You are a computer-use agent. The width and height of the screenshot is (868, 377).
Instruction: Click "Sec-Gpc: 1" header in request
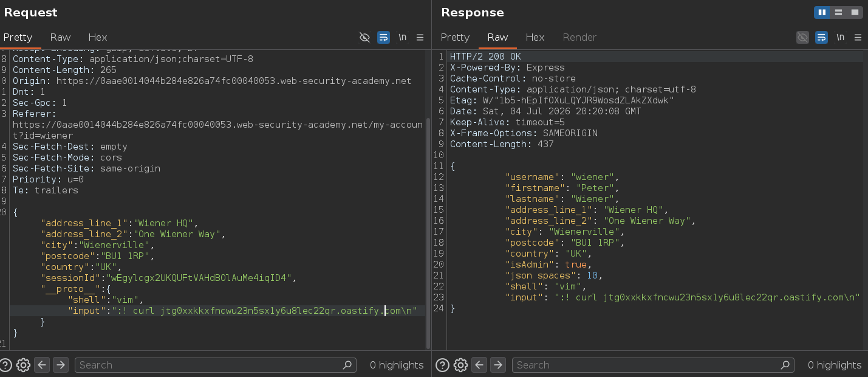(x=40, y=103)
